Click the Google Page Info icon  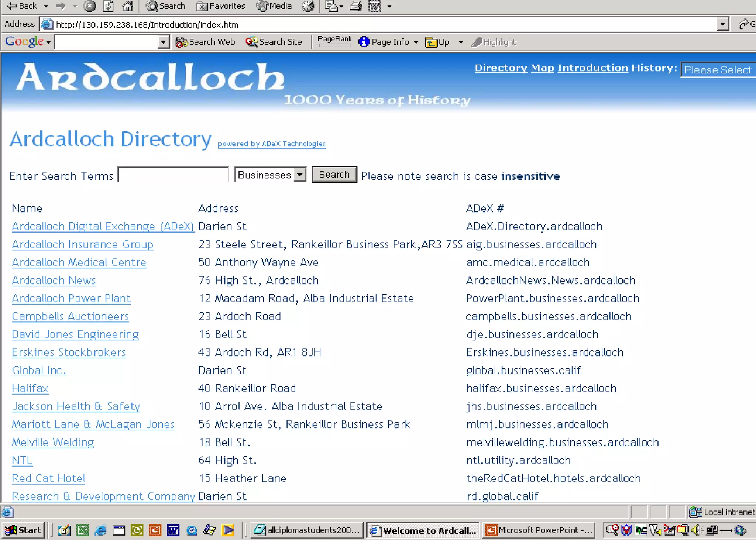coord(364,42)
